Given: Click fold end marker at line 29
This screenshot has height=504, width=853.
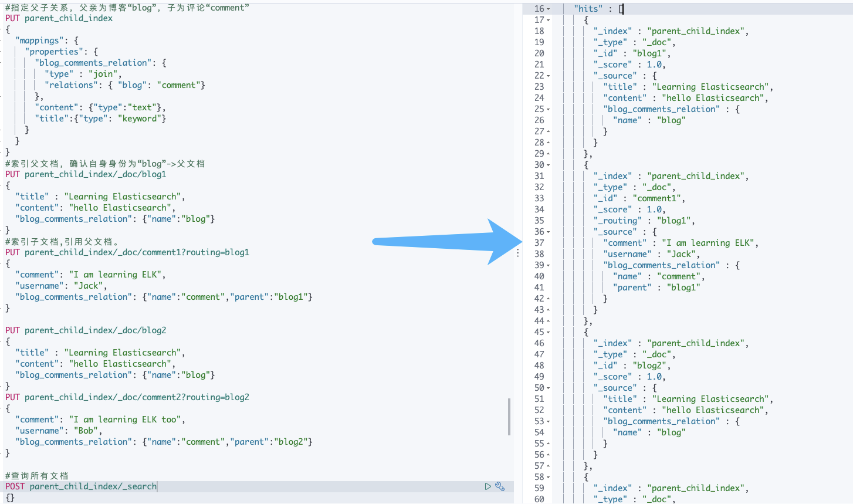Looking at the screenshot, I should click(549, 154).
